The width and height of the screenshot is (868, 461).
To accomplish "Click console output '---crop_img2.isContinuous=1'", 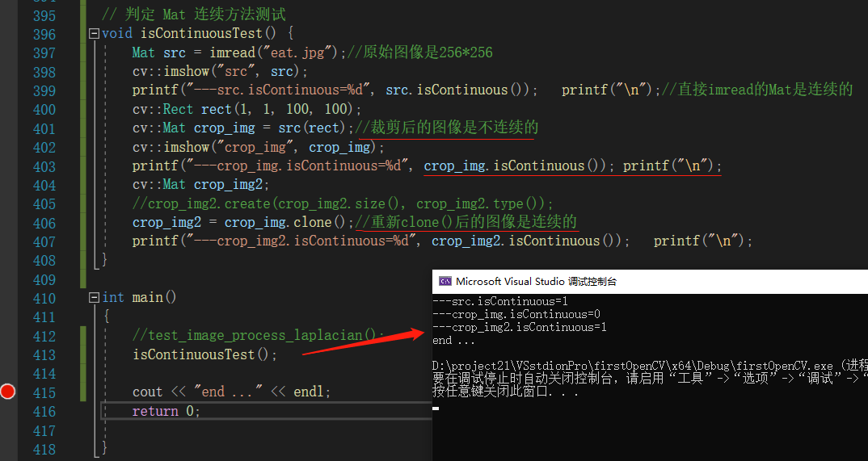I will click(519, 327).
